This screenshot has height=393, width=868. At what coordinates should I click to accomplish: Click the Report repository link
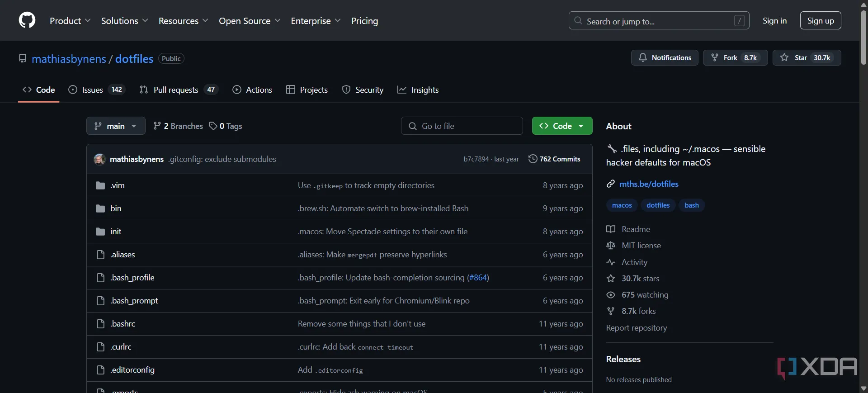(x=637, y=328)
